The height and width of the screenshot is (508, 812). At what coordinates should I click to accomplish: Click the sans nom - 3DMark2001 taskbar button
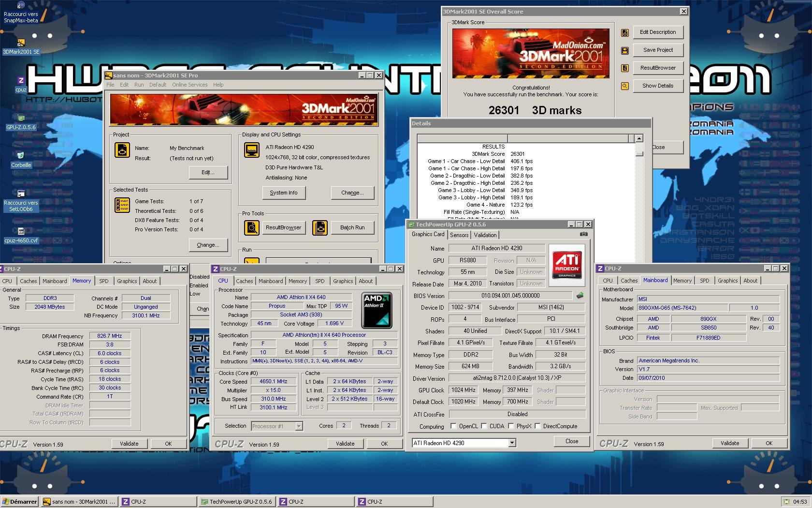[x=80, y=502]
